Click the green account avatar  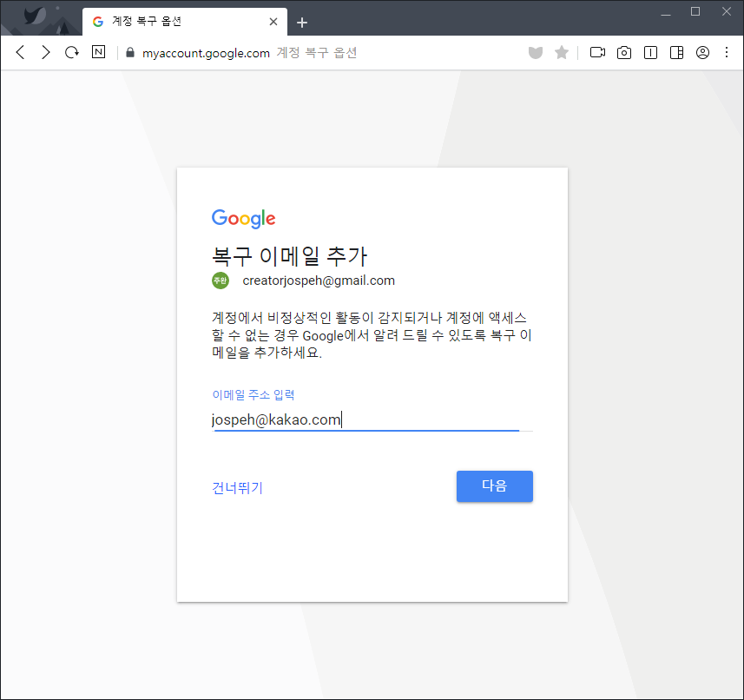[x=221, y=281]
